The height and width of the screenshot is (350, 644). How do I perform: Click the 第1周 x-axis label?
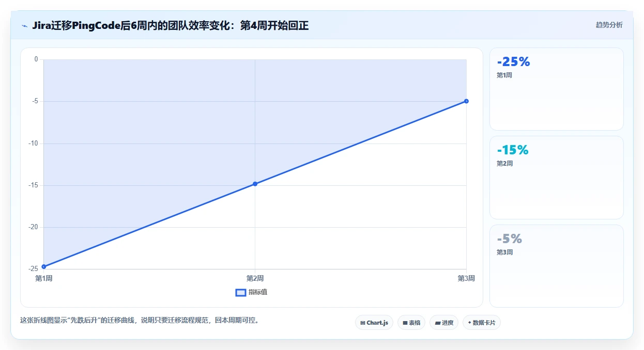(43, 278)
